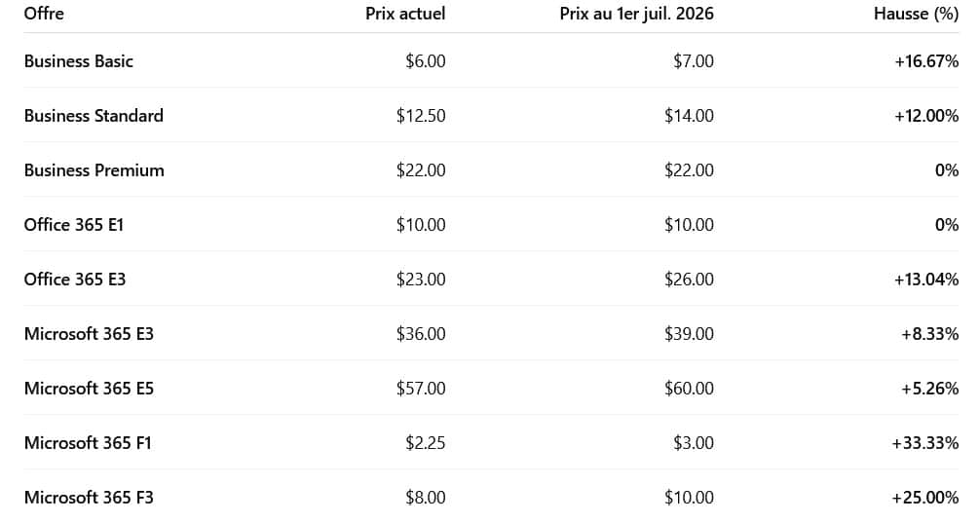Click the Offre column header
The width and height of the screenshot is (980, 523).
(44, 14)
